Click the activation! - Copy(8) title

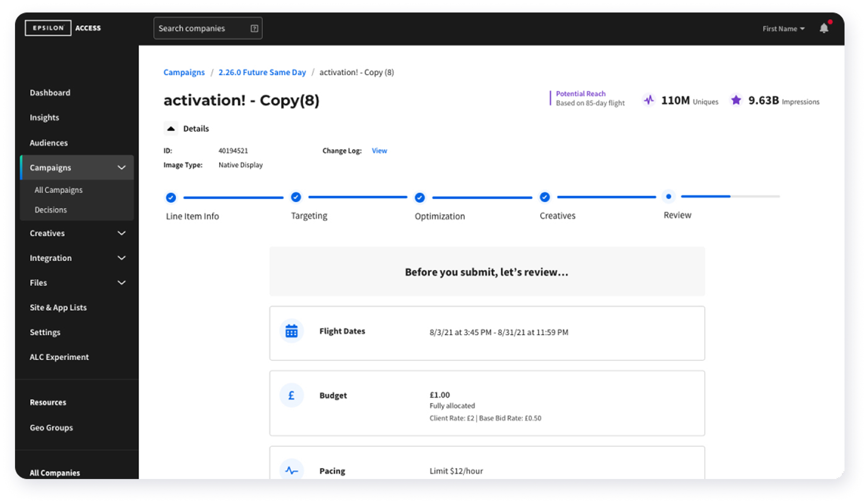[241, 101]
